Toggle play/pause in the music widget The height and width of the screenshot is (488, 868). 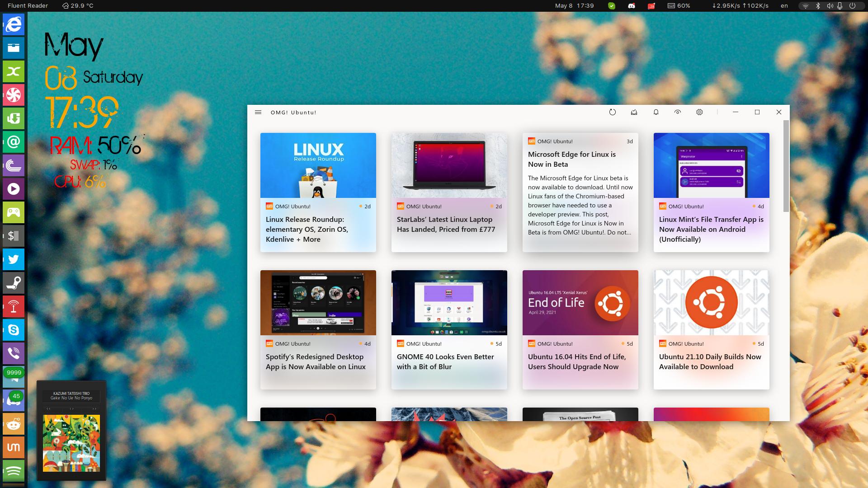click(71, 409)
